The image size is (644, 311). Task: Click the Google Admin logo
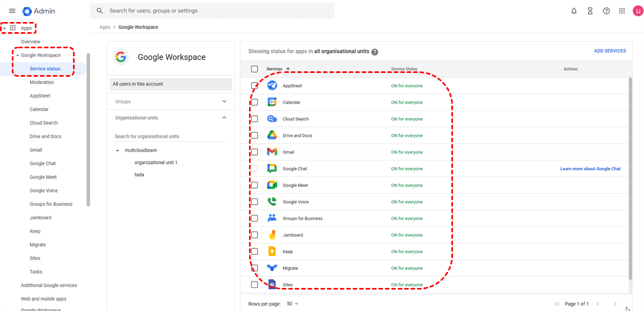[x=39, y=11]
